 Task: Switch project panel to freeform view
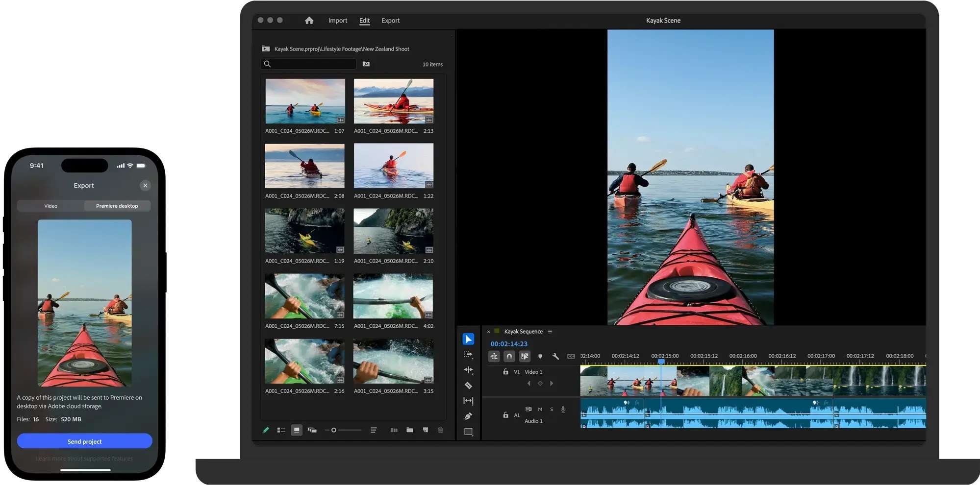click(312, 430)
